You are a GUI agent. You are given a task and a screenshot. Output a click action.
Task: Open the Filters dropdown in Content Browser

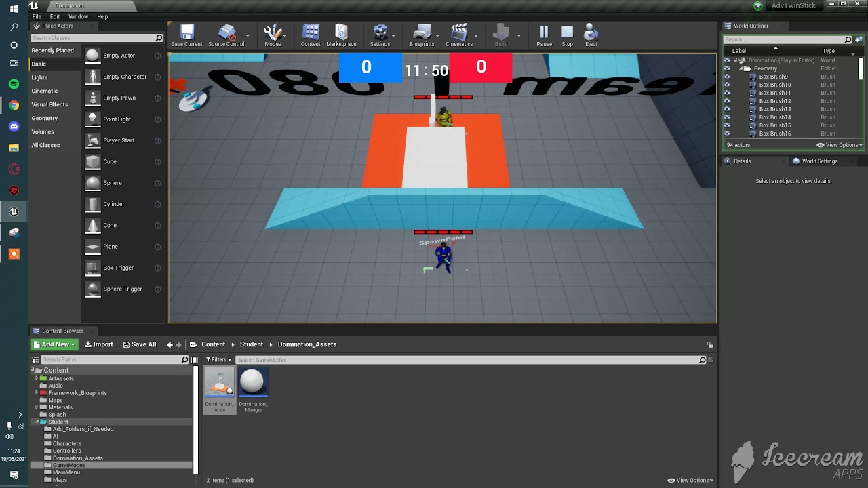218,360
